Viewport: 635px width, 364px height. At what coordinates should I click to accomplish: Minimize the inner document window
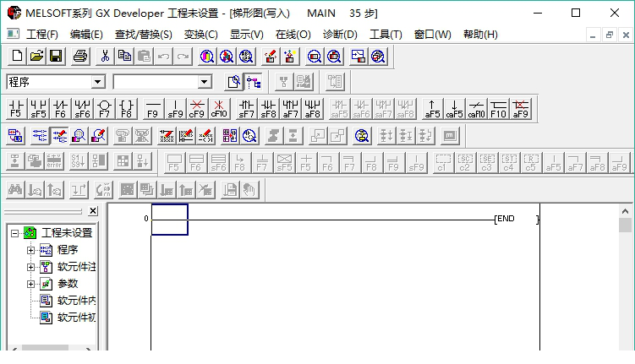[593, 35]
